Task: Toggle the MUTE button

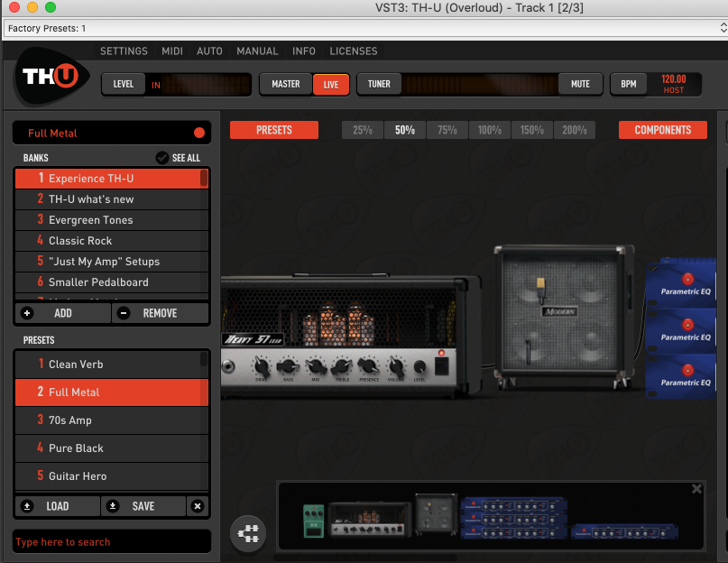Action: coord(580,84)
